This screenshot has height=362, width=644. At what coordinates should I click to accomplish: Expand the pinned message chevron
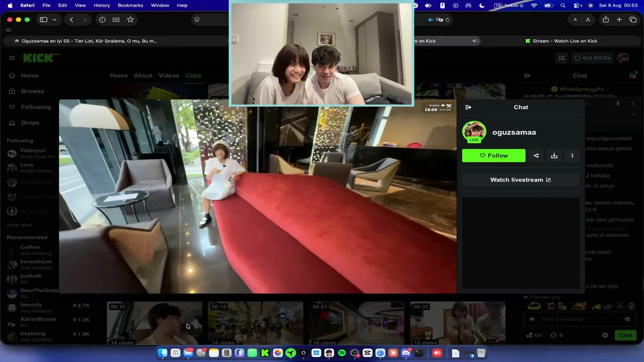[633, 114]
